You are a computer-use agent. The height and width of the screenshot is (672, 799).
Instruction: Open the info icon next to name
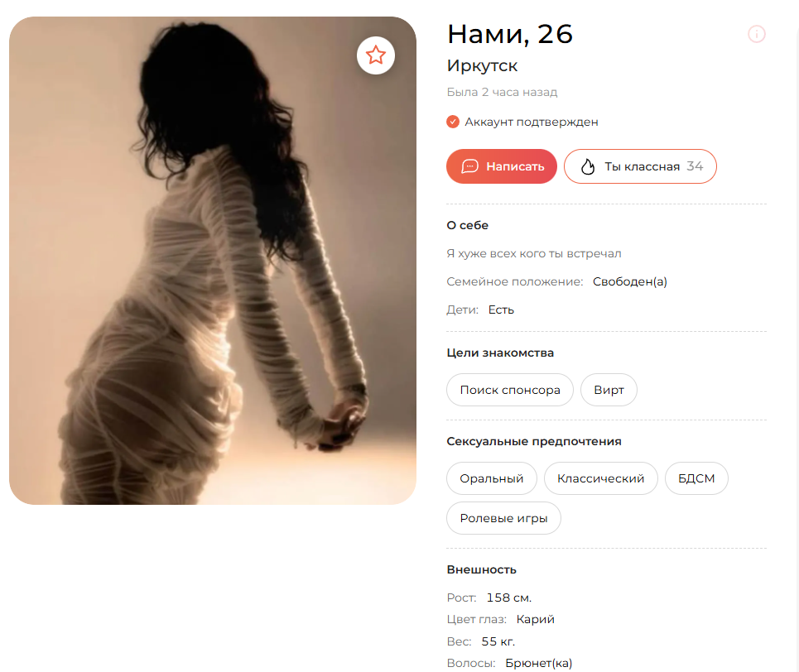pyautogui.click(x=756, y=34)
